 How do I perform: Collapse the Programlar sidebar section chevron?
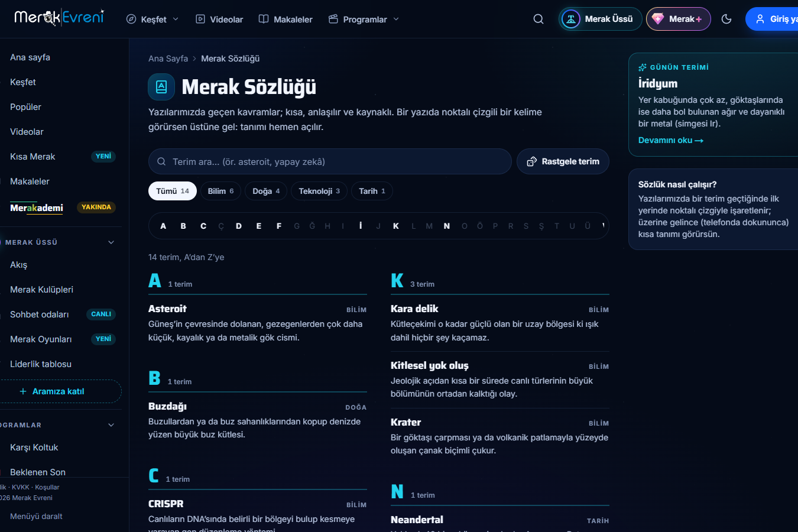point(111,425)
